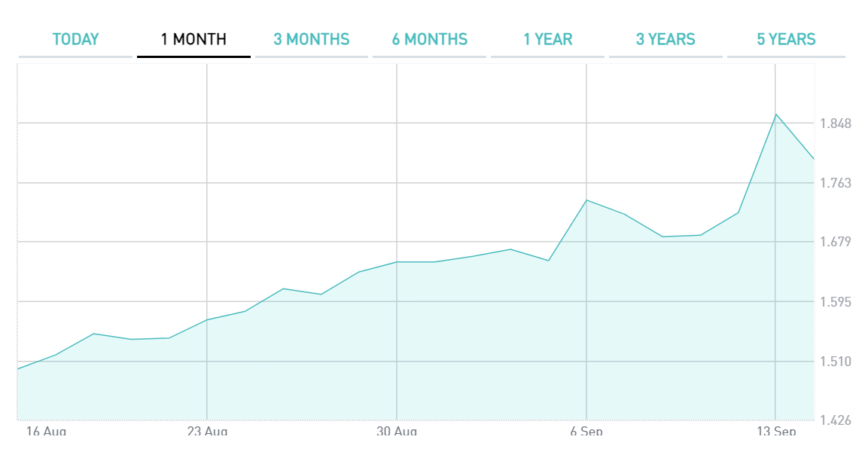Click the 1.595 y-axis label
The width and height of the screenshot is (868, 461).
[x=836, y=302]
